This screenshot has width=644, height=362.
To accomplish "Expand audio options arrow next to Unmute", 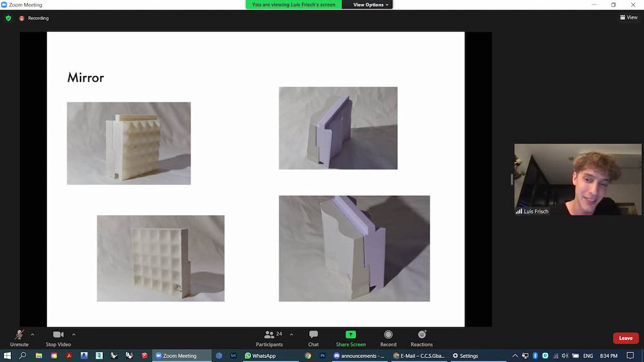I will point(32,334).
